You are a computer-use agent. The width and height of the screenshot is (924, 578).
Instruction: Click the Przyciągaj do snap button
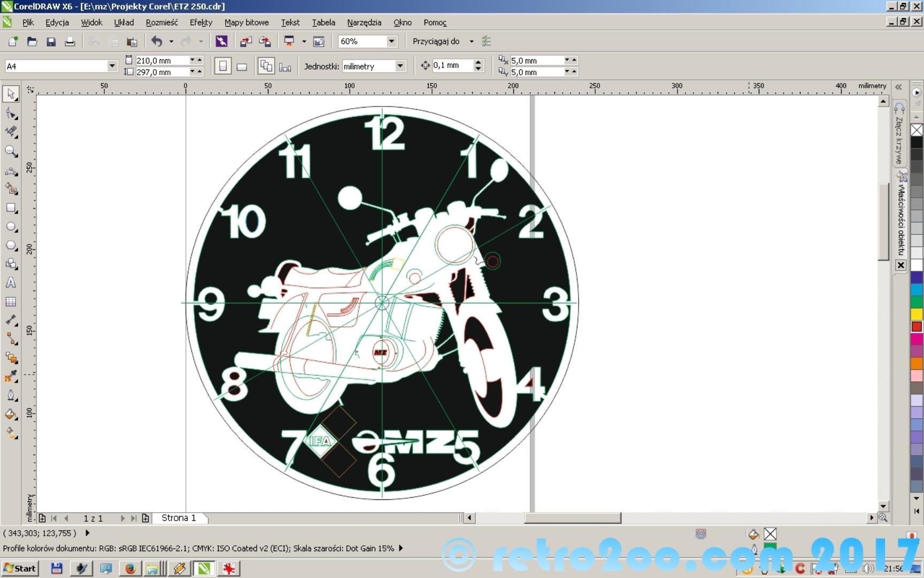pyautogui.click(x=436, y=41)
